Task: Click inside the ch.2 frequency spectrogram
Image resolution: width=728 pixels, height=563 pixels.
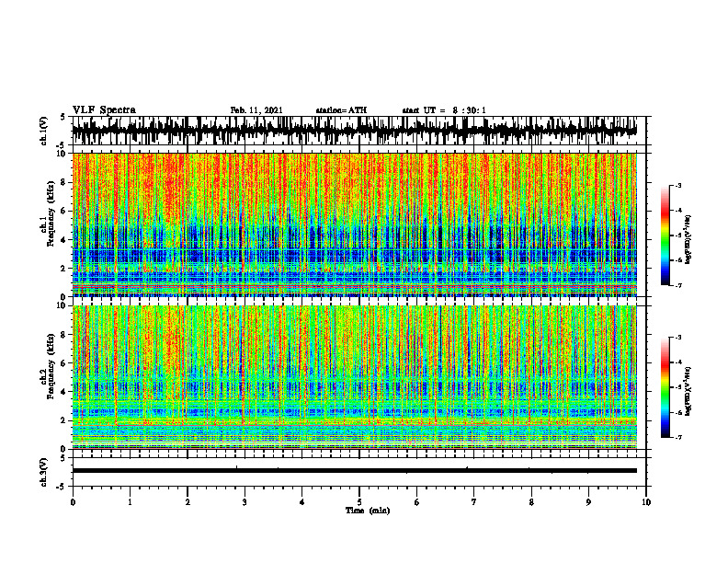Action: [x=355, y=377]
